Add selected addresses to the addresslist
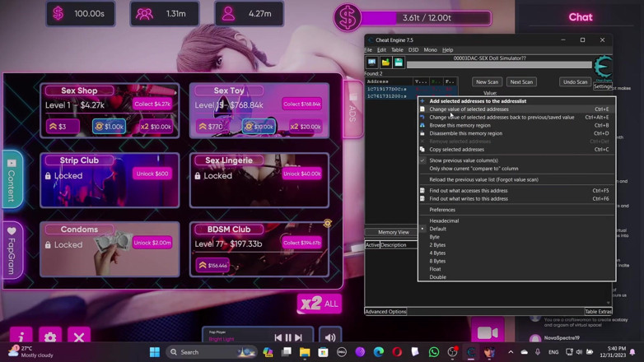Image resolution: width=644 pixels, height=362 pixels. pos(516,101)
